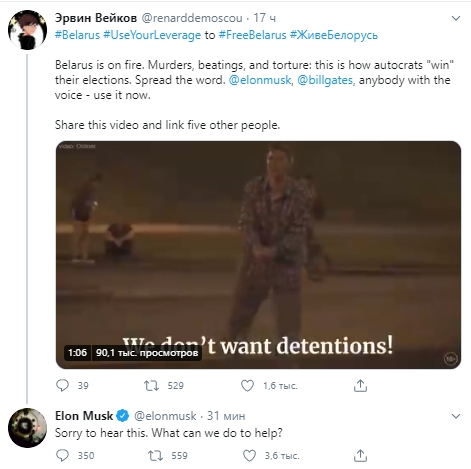Screen dimensions: 471x469
Task: Play the Belarus protest video
Action: point(258,255)
